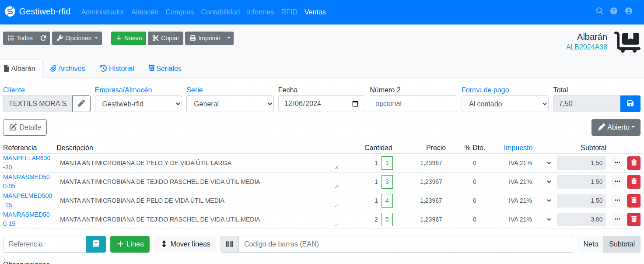The image size is (644, 264).
Task: Click the green served quantity 3 badge
Action: tap(387, 182)
